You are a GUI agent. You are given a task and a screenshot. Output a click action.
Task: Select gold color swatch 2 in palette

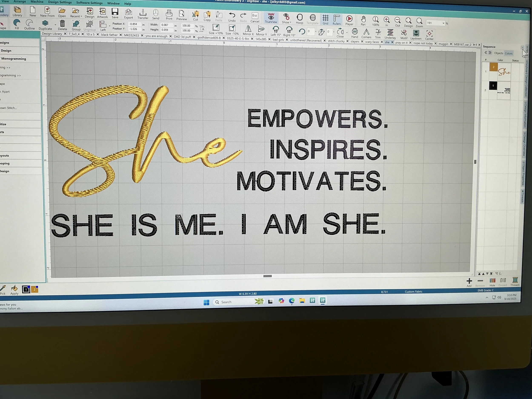tap(34, 290)
